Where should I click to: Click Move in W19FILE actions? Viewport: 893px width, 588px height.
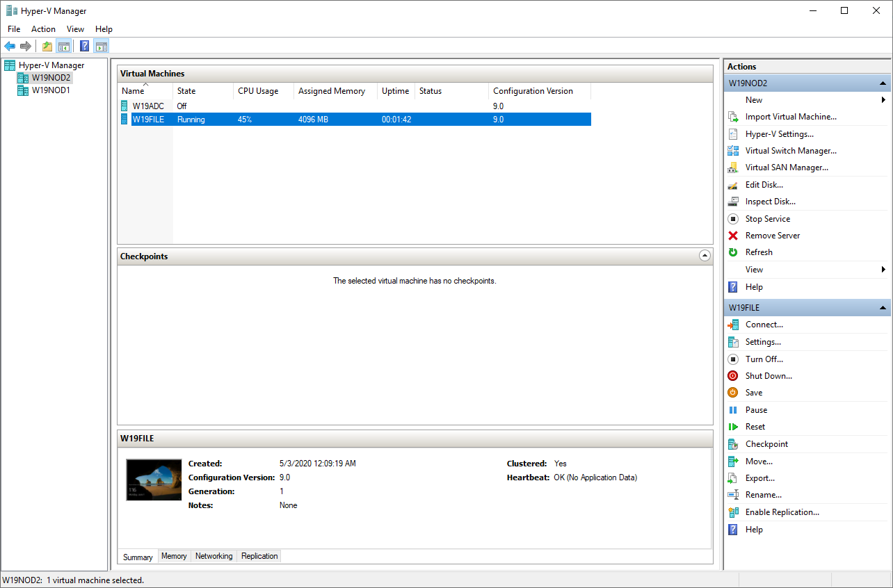click(x=759, y=462)
